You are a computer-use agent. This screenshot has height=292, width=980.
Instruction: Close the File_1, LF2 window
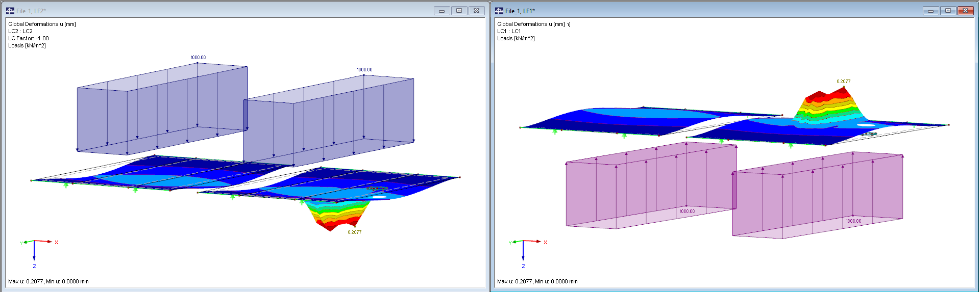pos(476,11)
